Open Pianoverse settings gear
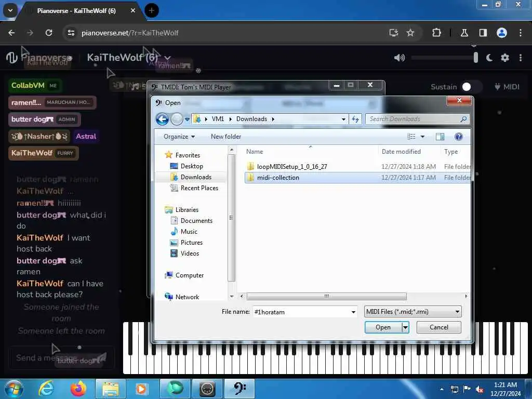 pos(505,58)
